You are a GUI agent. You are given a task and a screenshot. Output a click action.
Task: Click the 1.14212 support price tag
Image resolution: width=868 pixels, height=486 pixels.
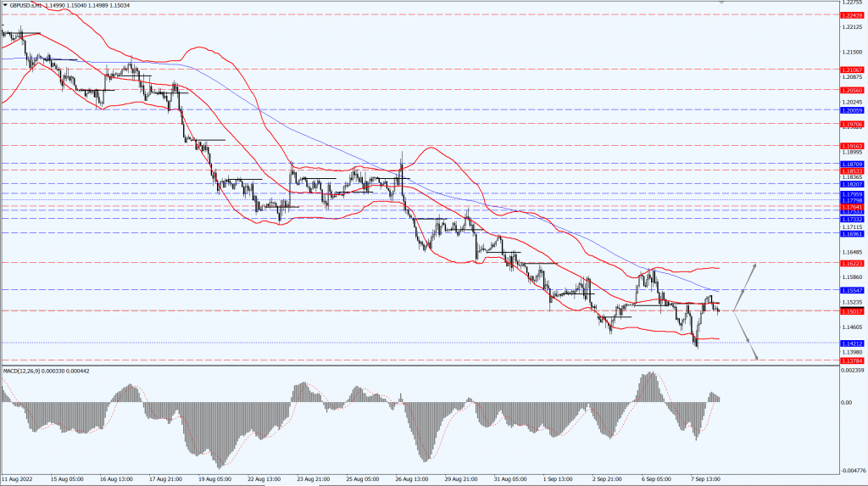852,344
